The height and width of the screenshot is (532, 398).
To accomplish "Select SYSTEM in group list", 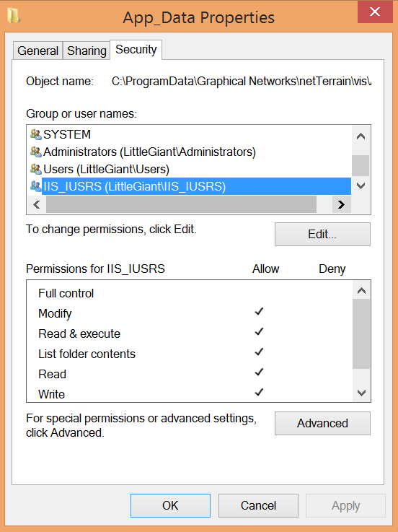I will click(67, 134).
